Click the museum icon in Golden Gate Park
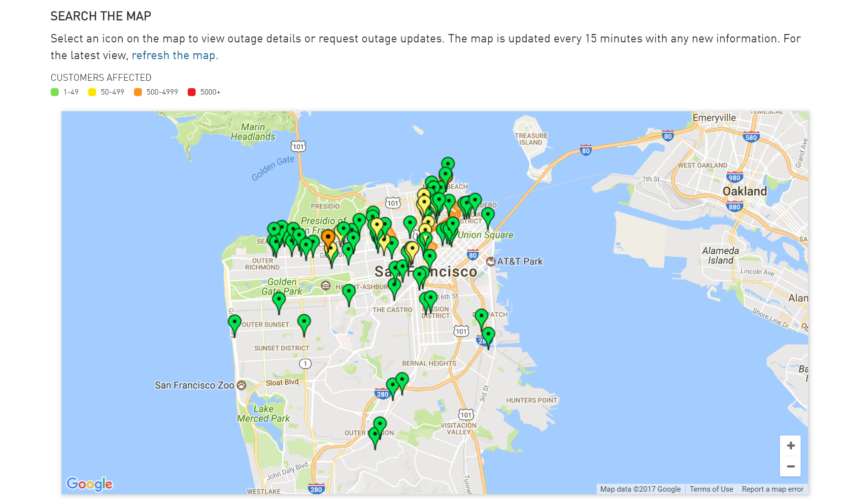 click(x=326, y=286)
